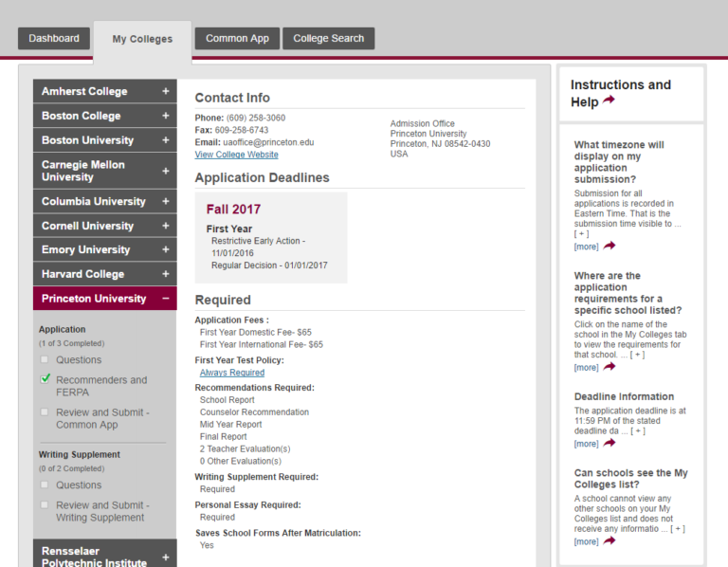
Task: Toggle Review and Submit Common App checkbox
Action: [45, 412]
